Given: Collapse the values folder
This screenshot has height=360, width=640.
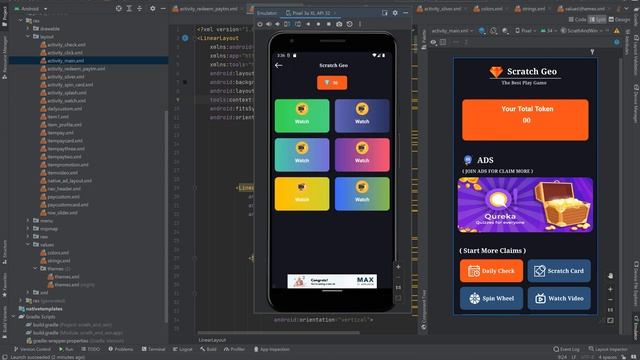Looking at the screenshot, I should pyautogui.click(x=29, y=244).
